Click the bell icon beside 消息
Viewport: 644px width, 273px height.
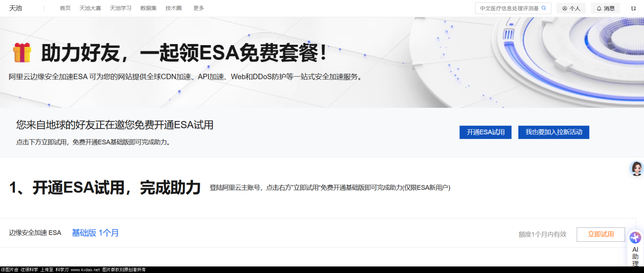tap(599, 8)
